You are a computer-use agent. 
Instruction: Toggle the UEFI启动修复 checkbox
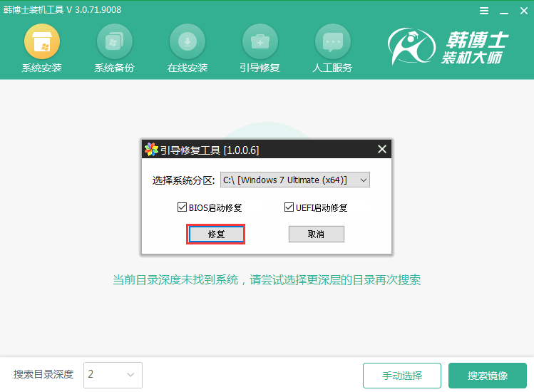click(x=289, y=207)
